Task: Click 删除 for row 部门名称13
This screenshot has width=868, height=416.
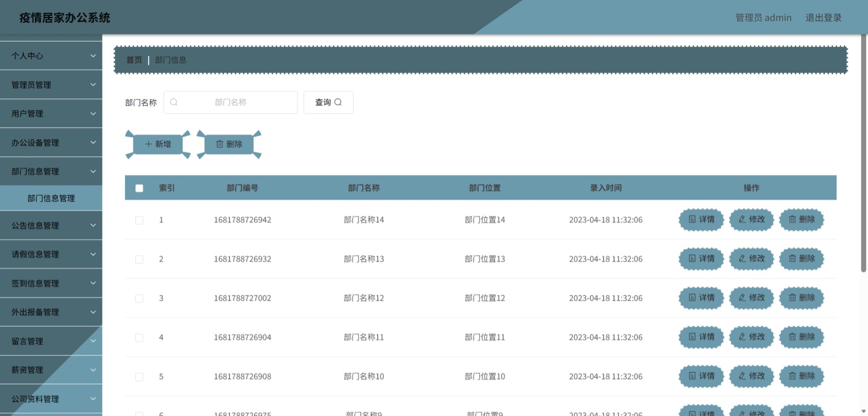Action: point(802,259)
